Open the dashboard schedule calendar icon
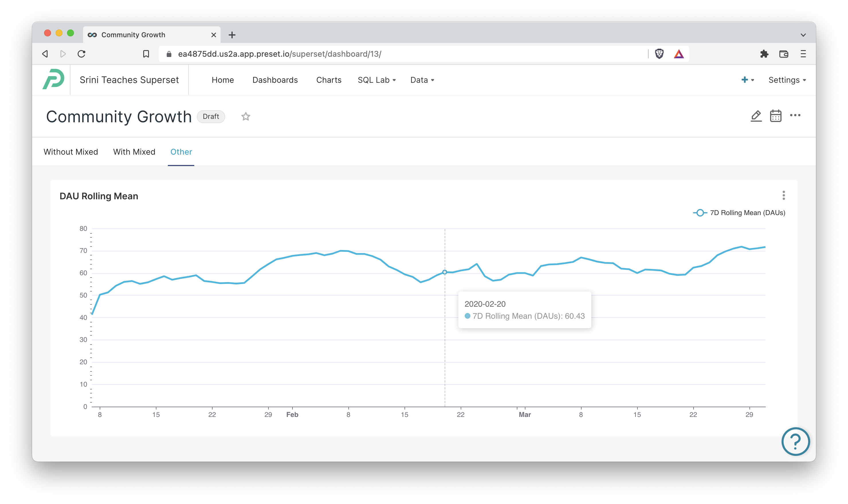 tap(776, 116)
